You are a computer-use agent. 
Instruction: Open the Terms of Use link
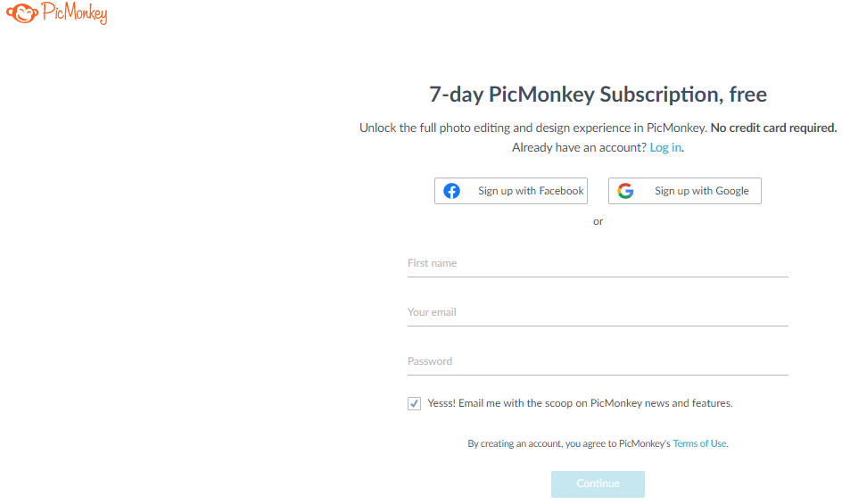(699, 443)
